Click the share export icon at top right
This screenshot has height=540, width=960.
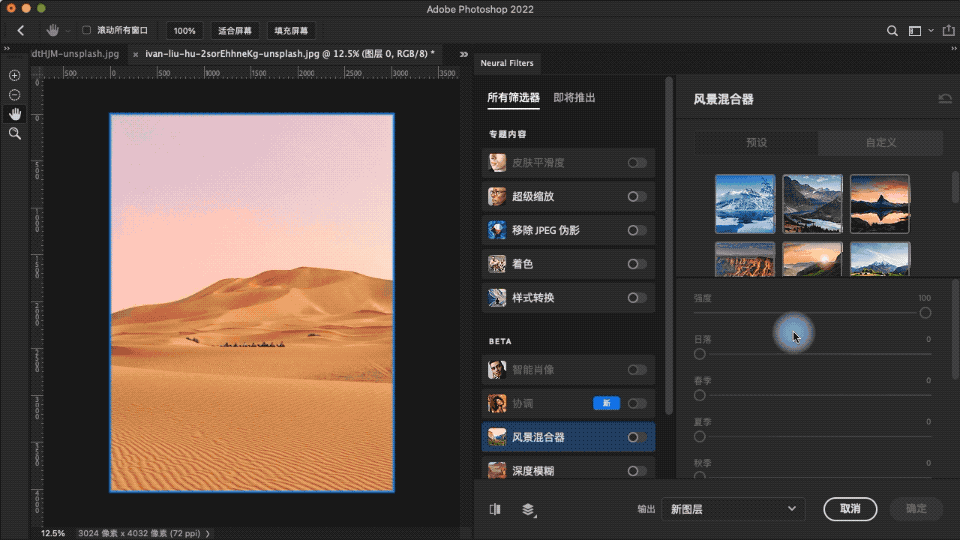tap(946, 31)
